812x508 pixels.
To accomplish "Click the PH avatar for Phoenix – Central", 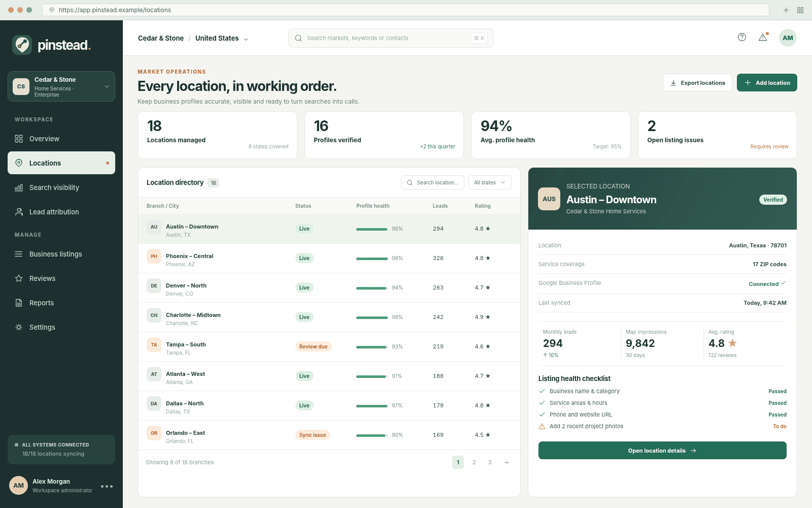I will [x=154, y=257].
